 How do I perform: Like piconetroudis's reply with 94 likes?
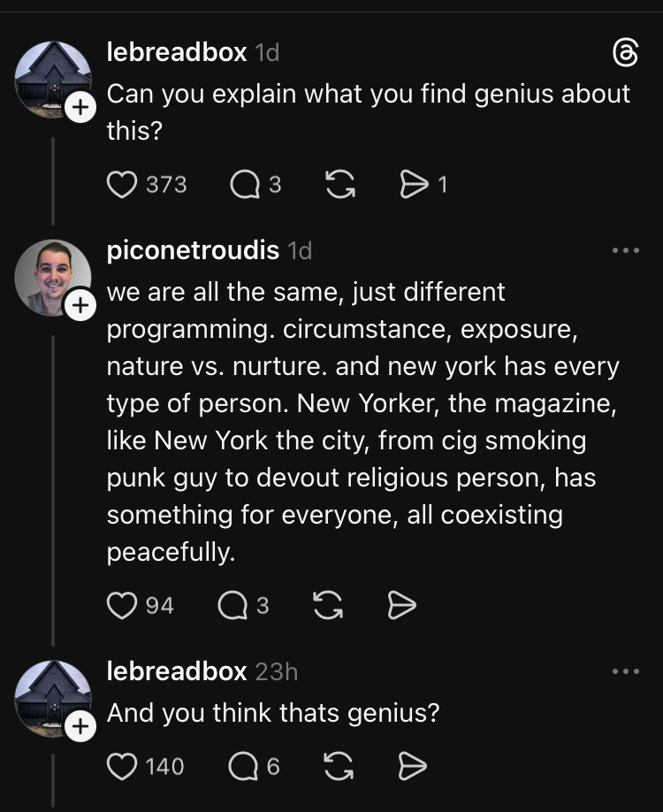click(x=119, y=605)
